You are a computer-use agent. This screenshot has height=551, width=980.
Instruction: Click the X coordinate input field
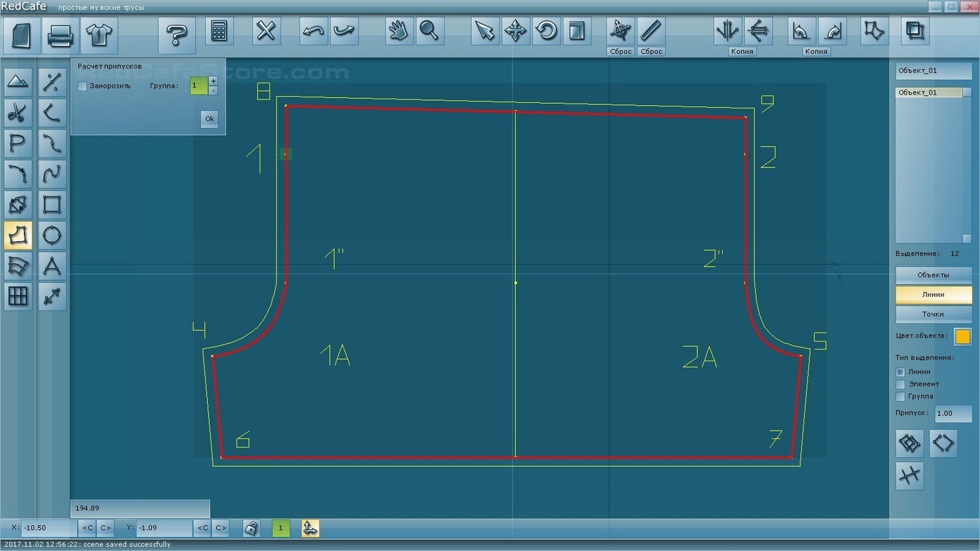click(x=48, y=528)
